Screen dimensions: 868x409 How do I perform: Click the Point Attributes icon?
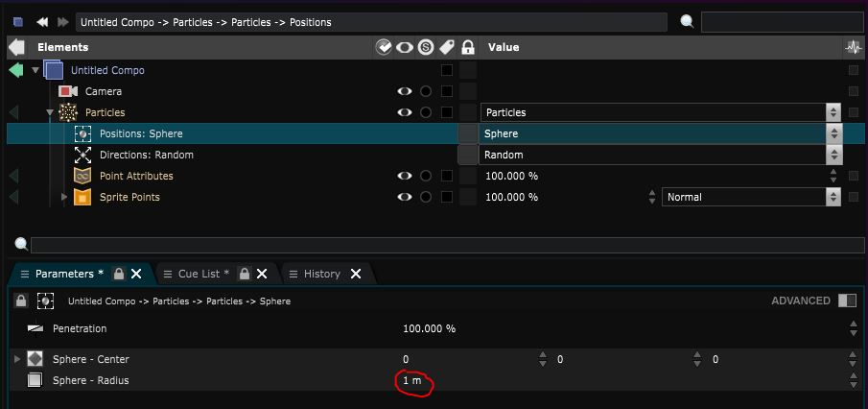pyautogui.click(x=83, y=176)
